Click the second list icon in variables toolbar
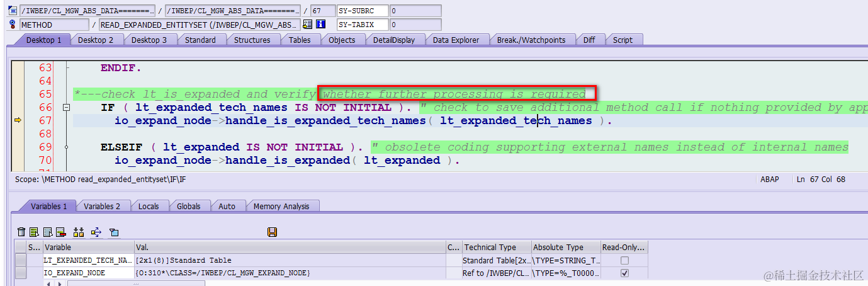 pyautogui.click(x=48, y=232)
